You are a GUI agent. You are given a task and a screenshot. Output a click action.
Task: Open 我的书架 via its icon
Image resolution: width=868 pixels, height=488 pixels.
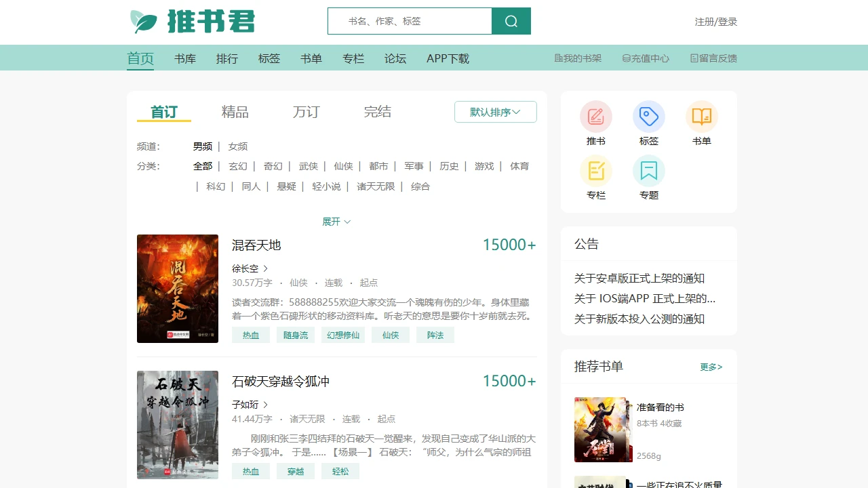[x=577, y=58]
